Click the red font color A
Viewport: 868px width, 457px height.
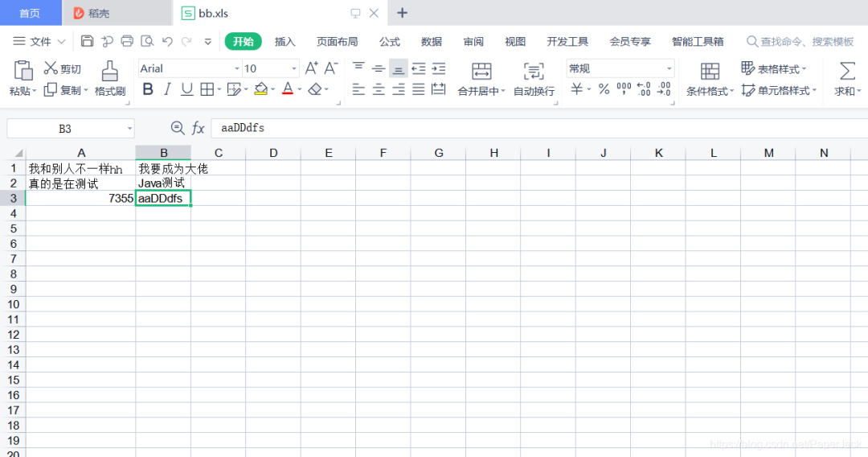tap(287, 89)
